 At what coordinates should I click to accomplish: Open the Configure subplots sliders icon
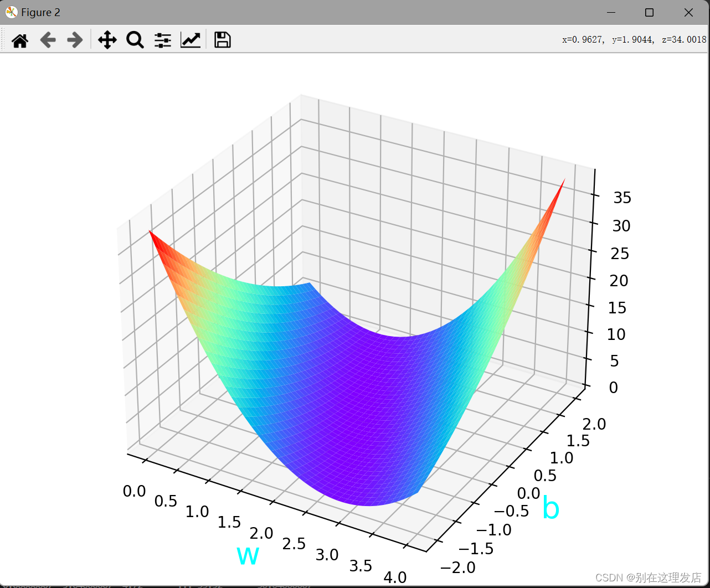pyautogui.click(x=162, y=39)
